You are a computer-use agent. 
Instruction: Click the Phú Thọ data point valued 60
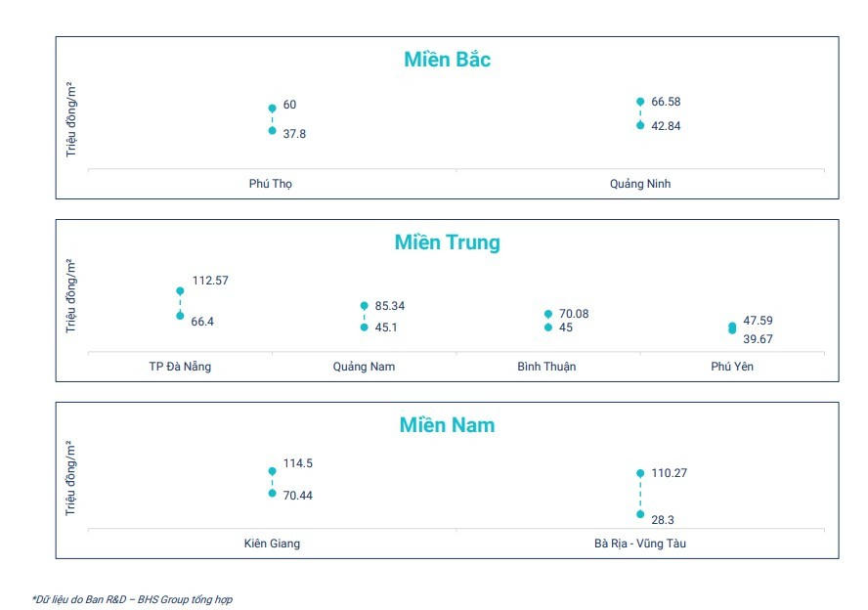272,109
